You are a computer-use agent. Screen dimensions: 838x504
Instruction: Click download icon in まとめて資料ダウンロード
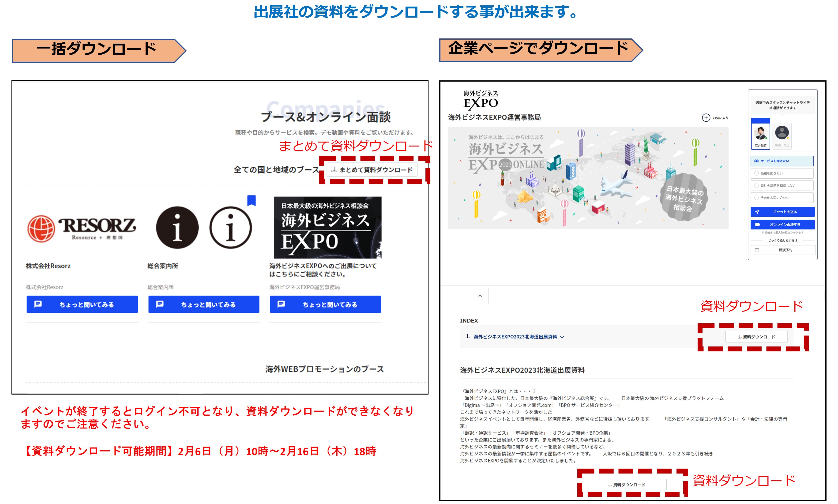click(x=334, y=170)
